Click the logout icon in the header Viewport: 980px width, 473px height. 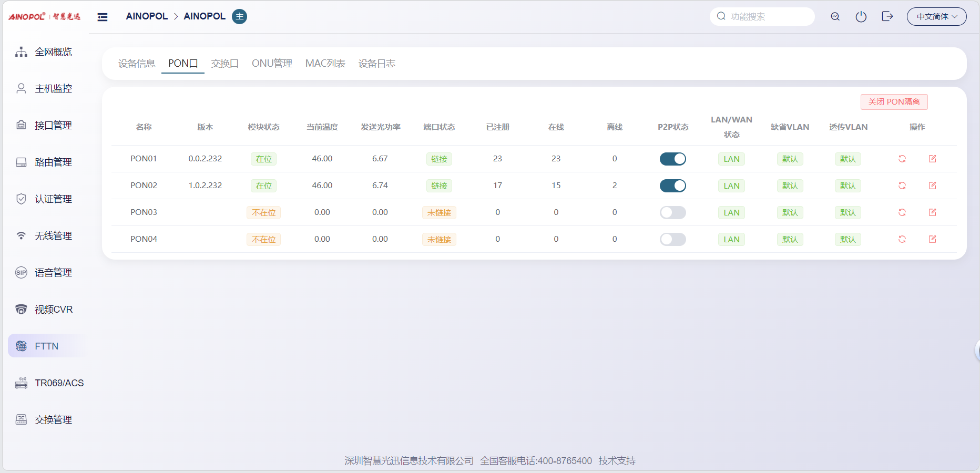[887, 17]
